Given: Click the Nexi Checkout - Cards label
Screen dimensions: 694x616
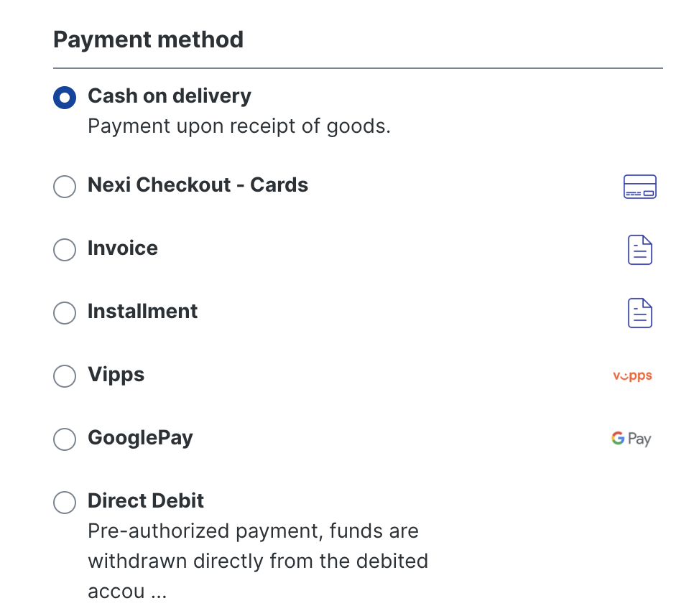Looking at the screenshot, I should [197, 185].
